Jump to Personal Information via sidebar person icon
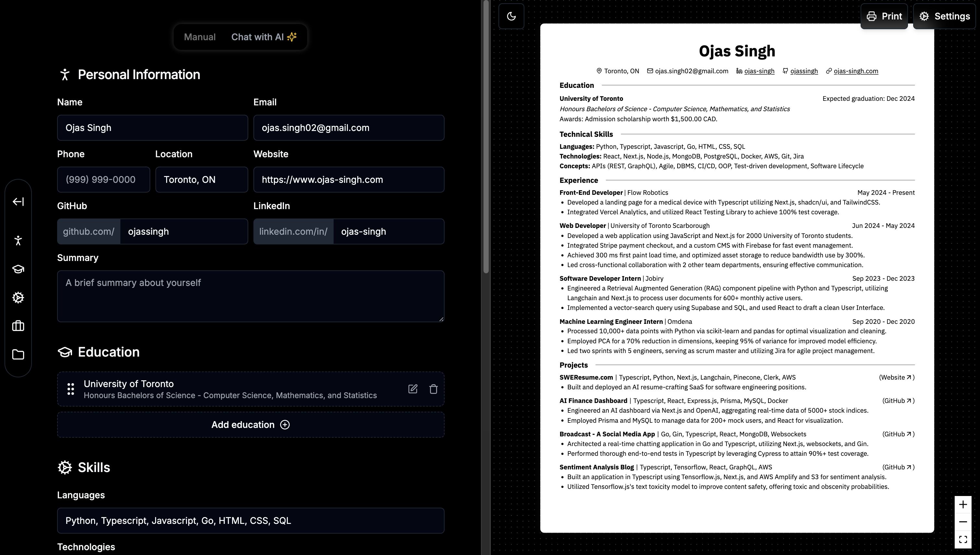Viewport: 980px width, 555px height. pos(18,241)
